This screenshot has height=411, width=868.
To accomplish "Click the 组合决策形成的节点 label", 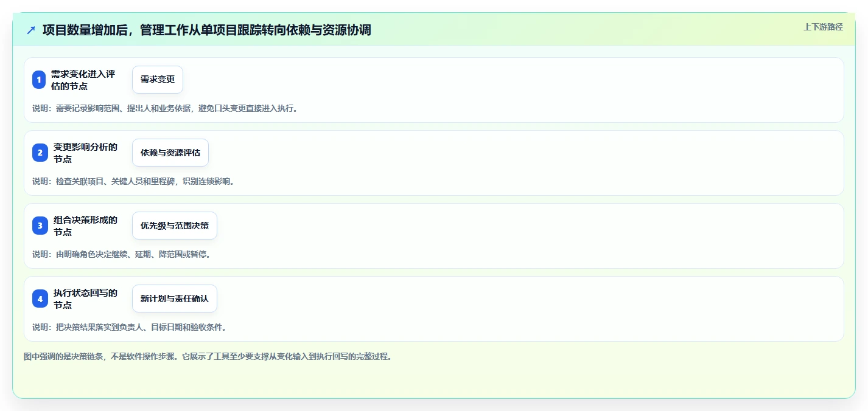I will tap(85, 226).
